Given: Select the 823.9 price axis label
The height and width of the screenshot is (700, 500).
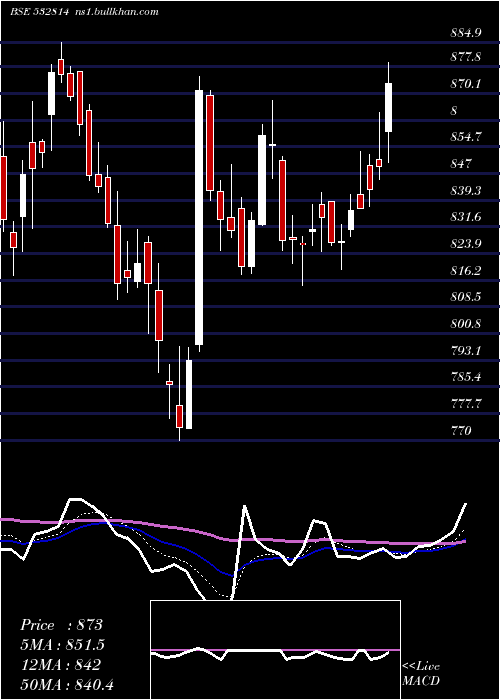Looking at the screenshot, I should click(466, 244).
